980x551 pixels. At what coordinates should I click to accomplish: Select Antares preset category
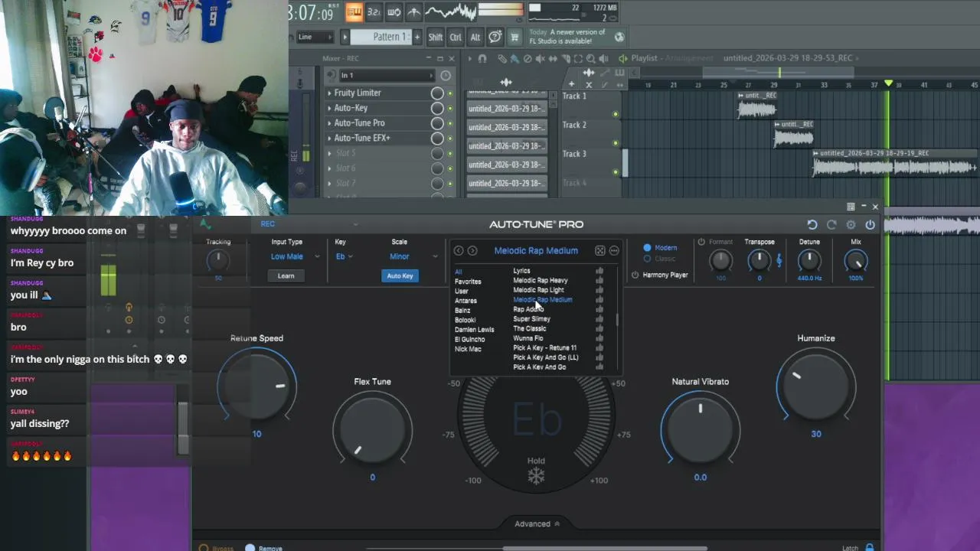click(x=465, y=301)
